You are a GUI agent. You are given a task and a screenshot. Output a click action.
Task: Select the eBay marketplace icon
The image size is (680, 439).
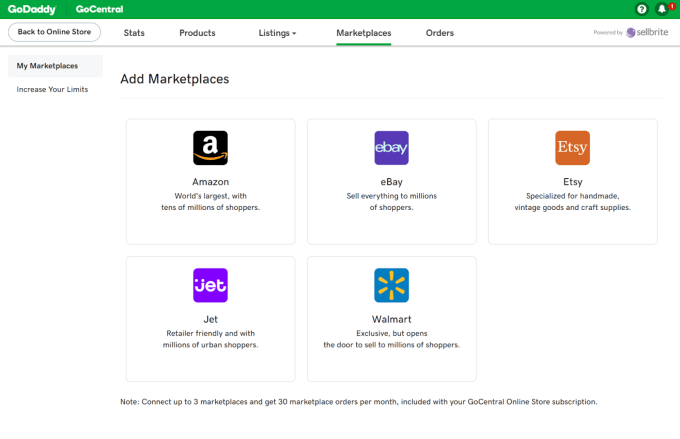pyautogui.click(x=391, y=148)
